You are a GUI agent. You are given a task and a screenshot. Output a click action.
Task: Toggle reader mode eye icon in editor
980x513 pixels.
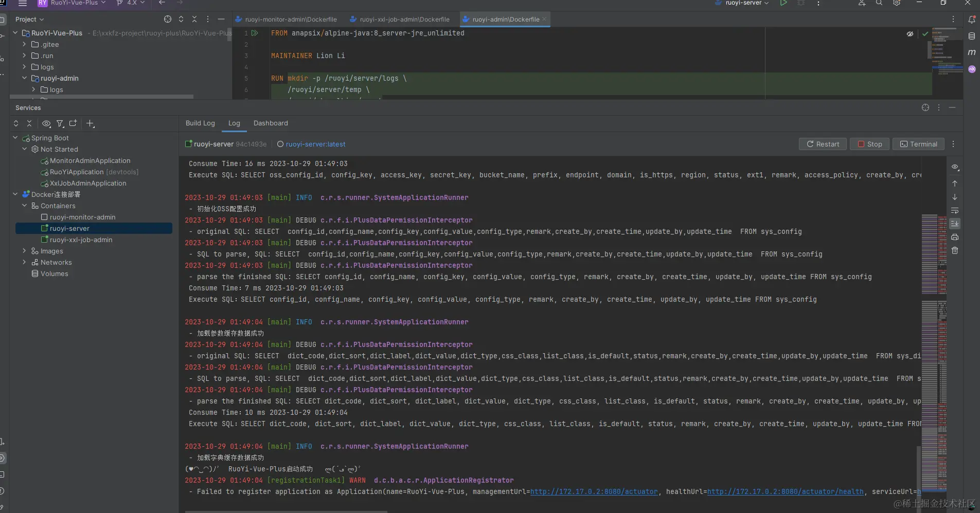(910, 34)
